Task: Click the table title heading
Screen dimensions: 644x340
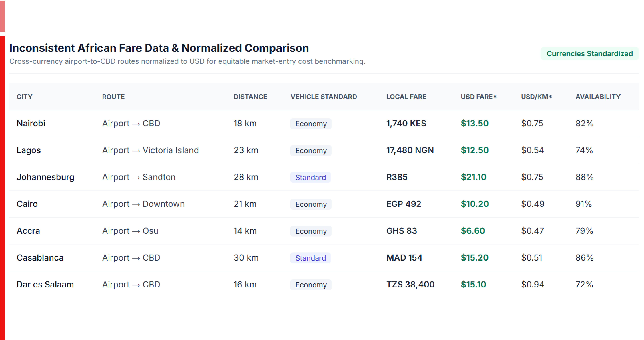Action: pos(159,48)
